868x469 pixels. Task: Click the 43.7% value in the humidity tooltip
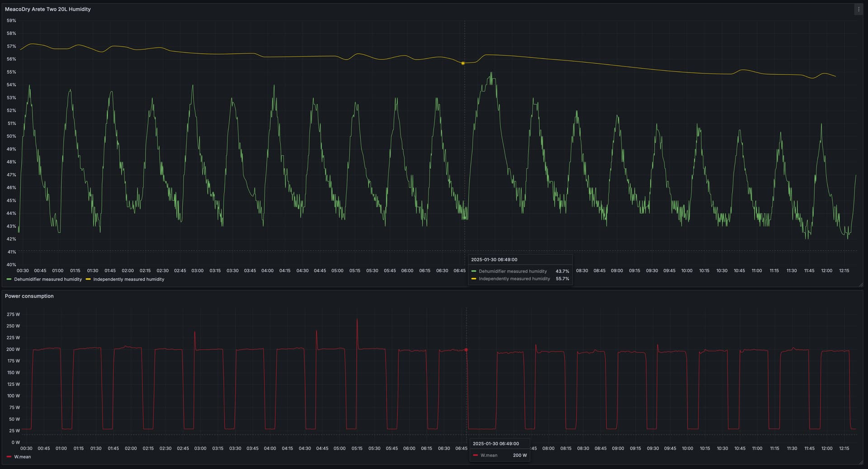click(562, 271)
